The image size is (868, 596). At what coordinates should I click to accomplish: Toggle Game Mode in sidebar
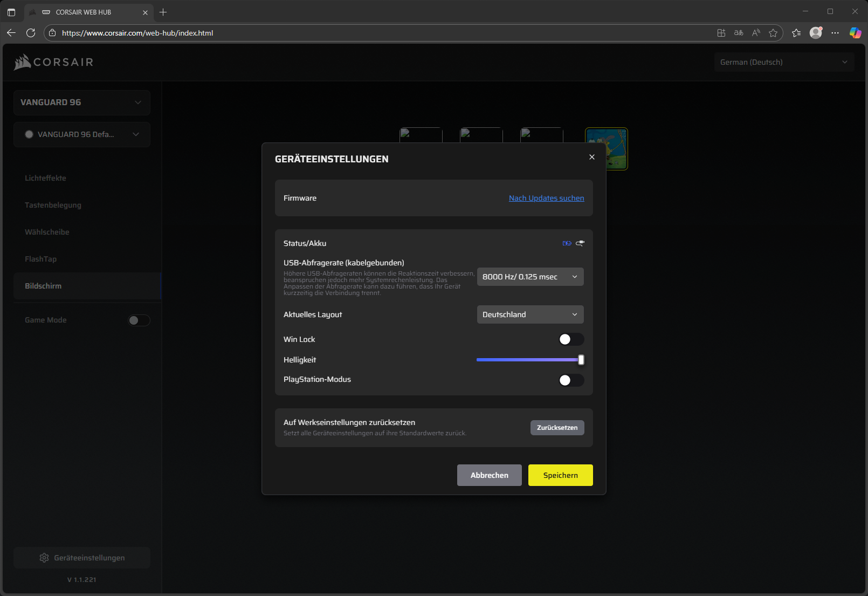point(139,320)
